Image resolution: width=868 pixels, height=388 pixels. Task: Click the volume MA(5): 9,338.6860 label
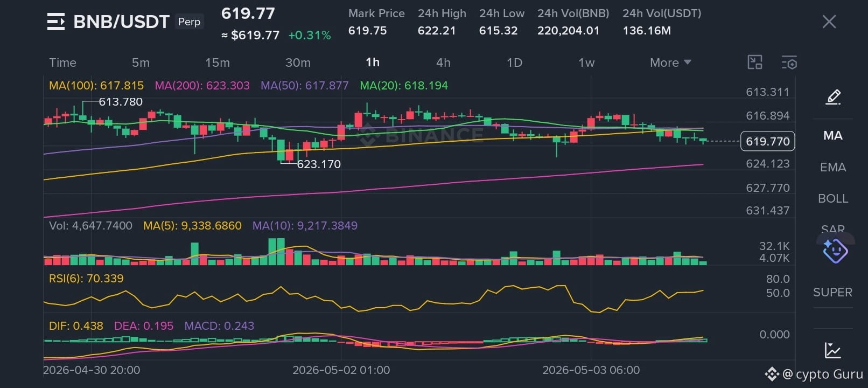click(x=192, y=225)
